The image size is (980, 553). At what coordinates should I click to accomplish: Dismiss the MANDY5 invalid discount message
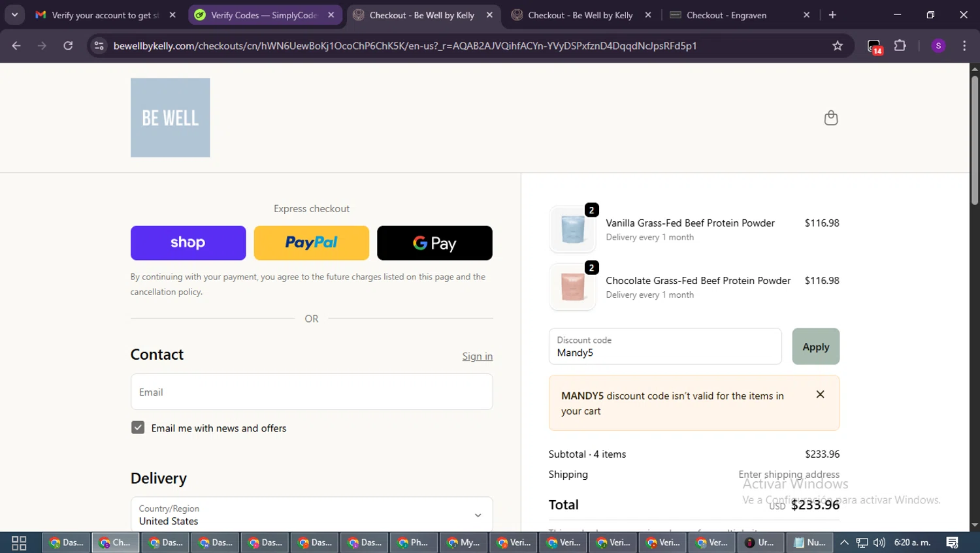(x=821, y=394)
